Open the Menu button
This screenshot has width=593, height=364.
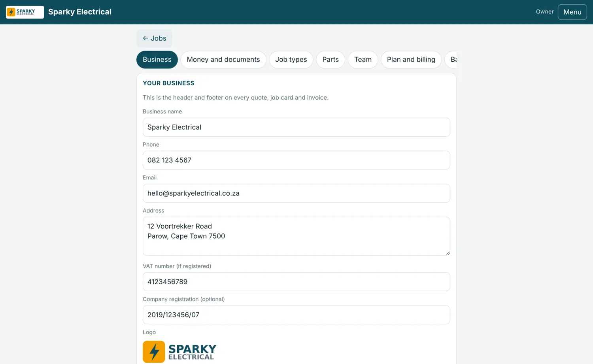[x=572, y=12]
